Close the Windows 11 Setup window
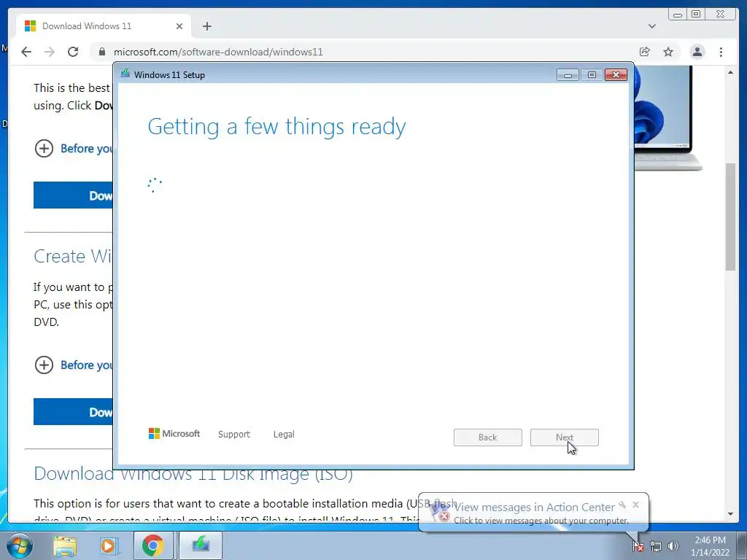747x560 pixels. (616, 75)
